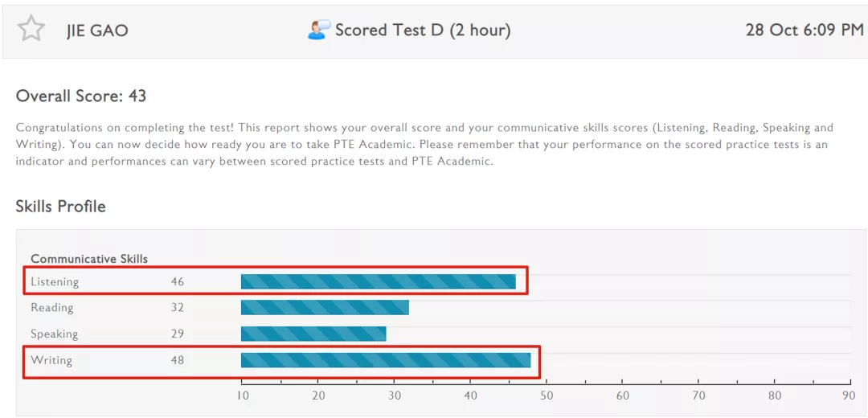Click the 90 mark on the score axis
The image size is (868, 418).
[850, 396]
